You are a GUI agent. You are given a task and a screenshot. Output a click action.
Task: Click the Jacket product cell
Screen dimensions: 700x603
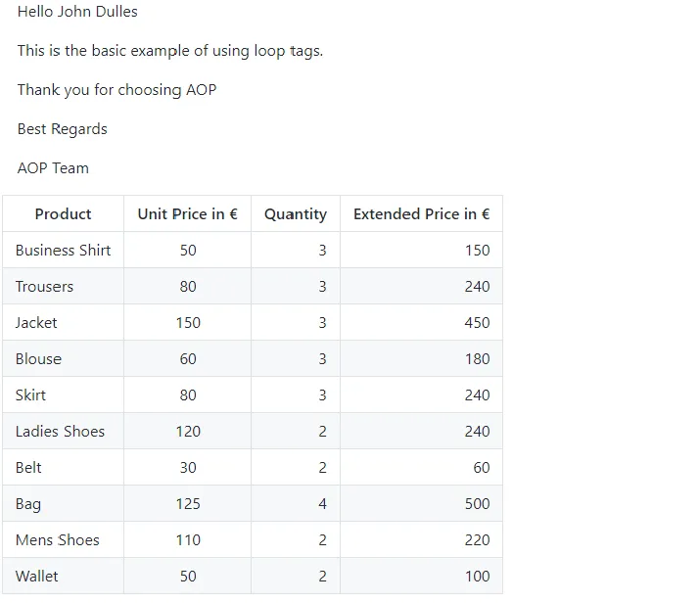pyautogui.click(x=63, y=322)
